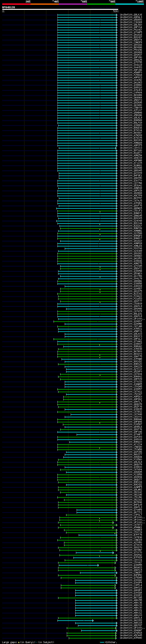Select the UniRef100_O24389 label

[131, 251]
